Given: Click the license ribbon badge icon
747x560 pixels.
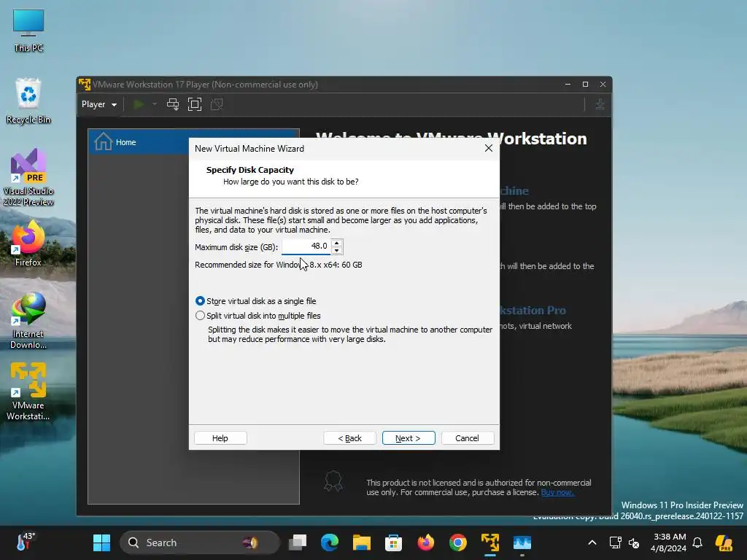Looking at the screenshot, I should 333,481.
